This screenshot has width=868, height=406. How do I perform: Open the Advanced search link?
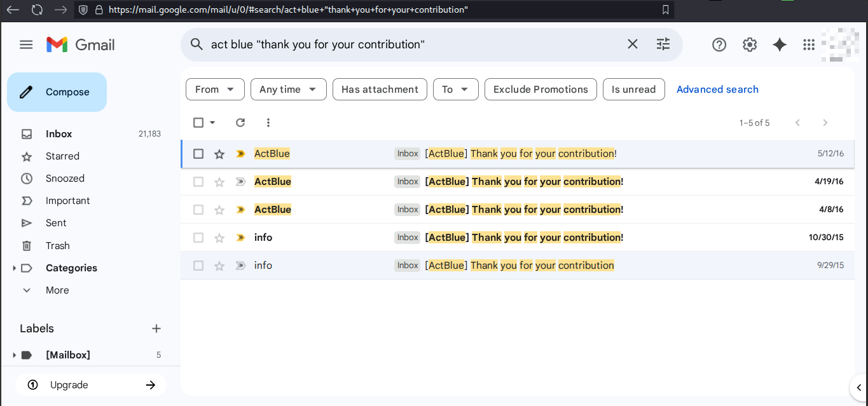[717, 90]
